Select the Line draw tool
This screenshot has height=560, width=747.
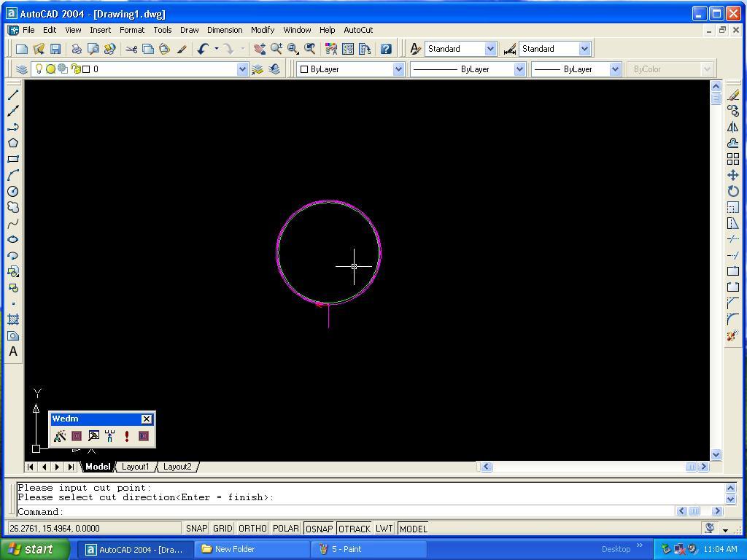pos(13,95)
